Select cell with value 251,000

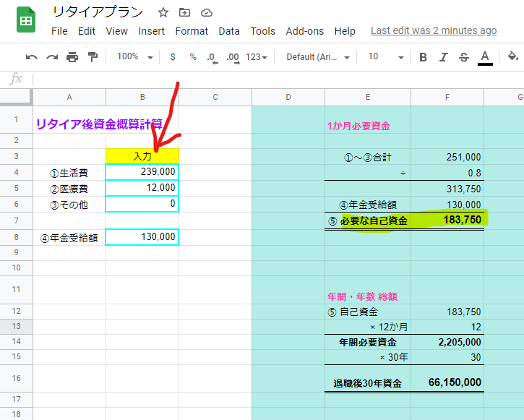(x=447, y=156)
